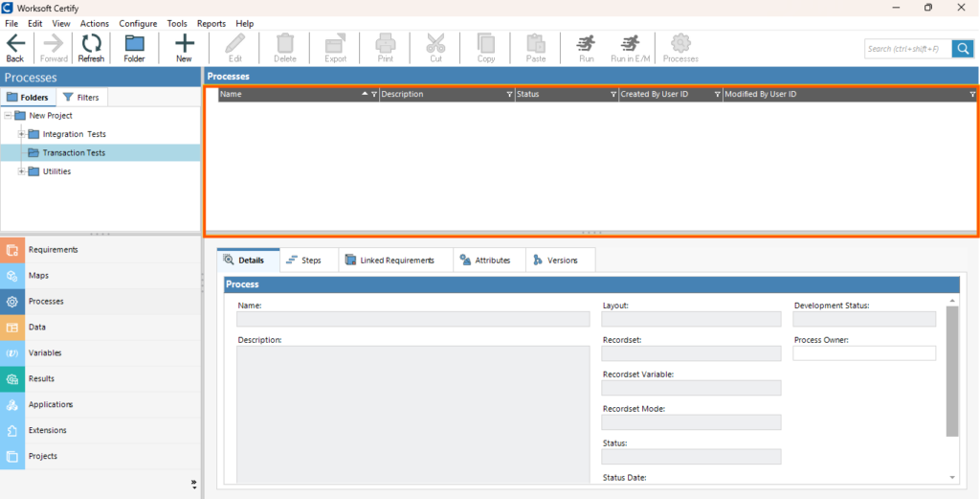
Task: Open Modified By User ID filter
Action: [972, 95]
